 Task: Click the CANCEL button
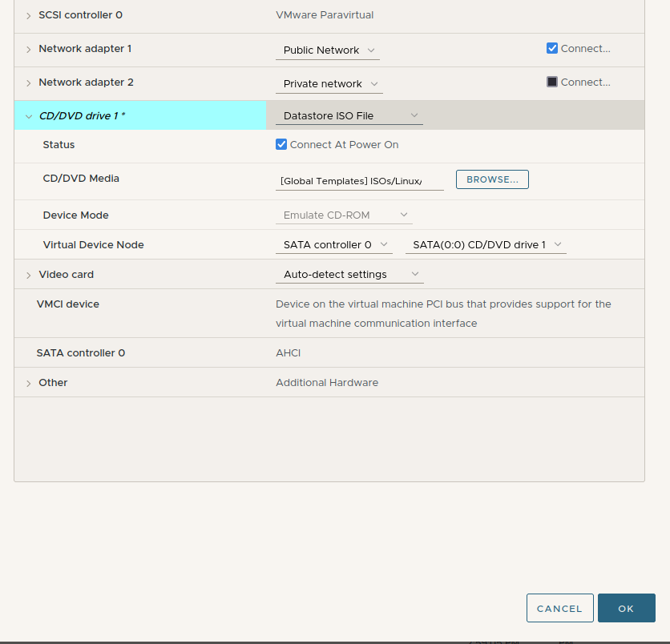(x=559, y=609)
